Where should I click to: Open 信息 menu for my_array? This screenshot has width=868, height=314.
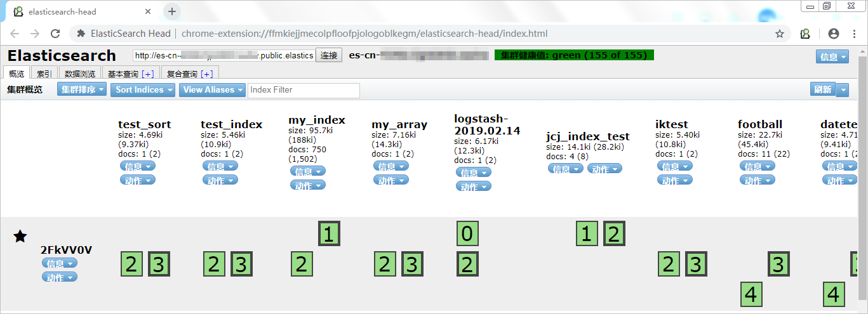coord(391,166)
